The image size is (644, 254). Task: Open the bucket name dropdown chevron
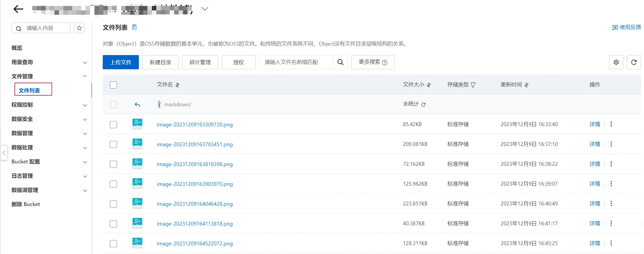(x=204, y=9)
